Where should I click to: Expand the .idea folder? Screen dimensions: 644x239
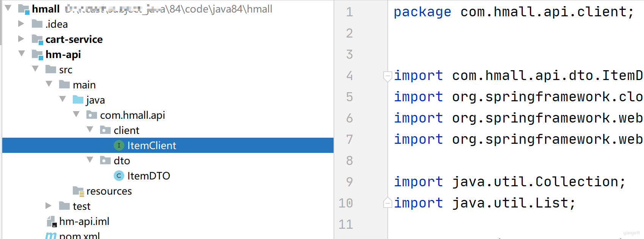(x=21, y=24)
